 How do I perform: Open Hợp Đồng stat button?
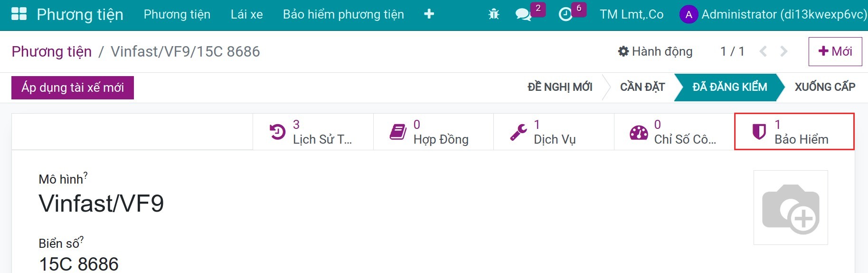pos(434,132)
